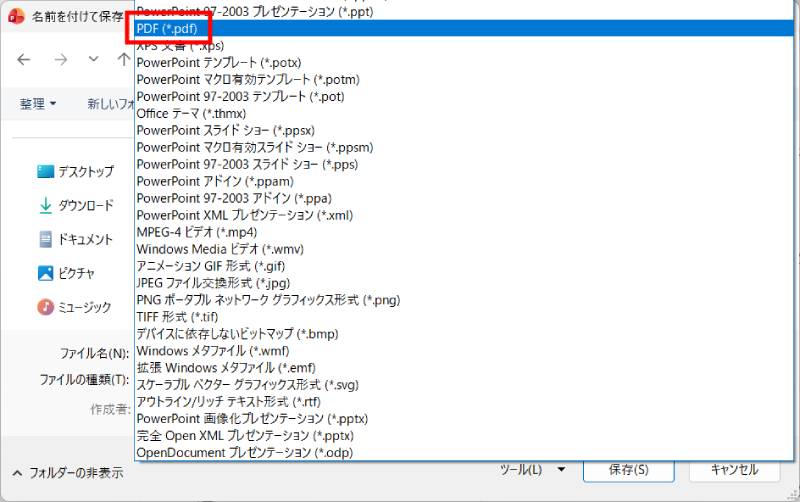
Task: Select PowerPoint アドイン (*.ppam)
Action: pos(464,181)
